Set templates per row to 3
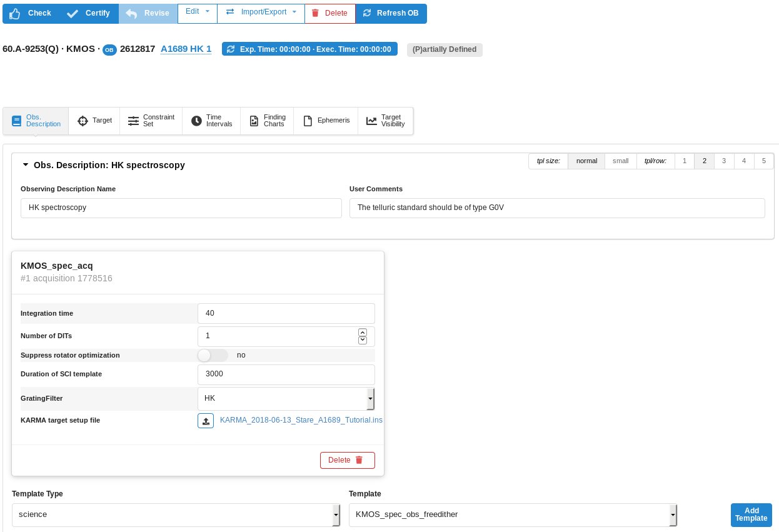779x532 pixels. point(724,161)
